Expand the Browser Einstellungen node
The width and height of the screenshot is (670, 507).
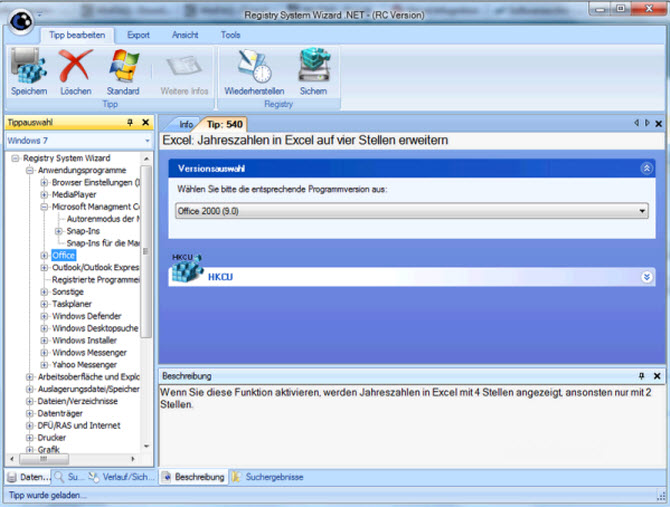click(x=44, y=183)
